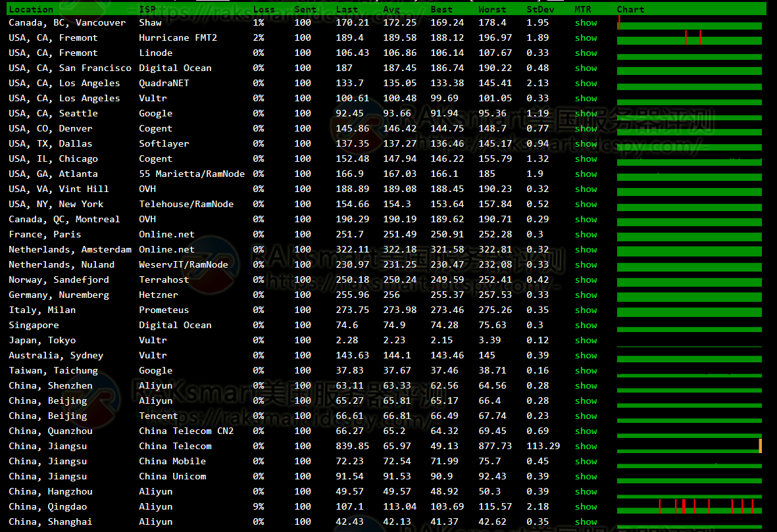
Task: Click the Loss column header
Action: click(x=264, y=9)
